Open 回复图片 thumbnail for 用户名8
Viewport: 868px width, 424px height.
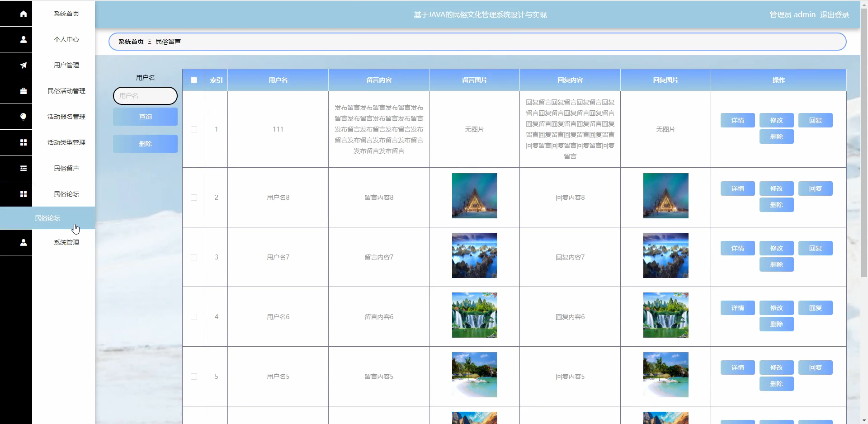pyautogui.click(x=666, y=196)
